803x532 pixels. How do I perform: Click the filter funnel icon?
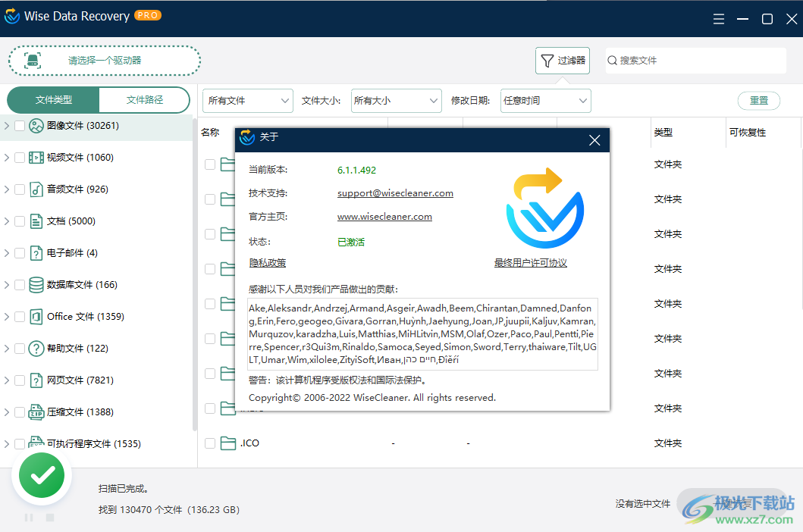(x=547, y=61)
